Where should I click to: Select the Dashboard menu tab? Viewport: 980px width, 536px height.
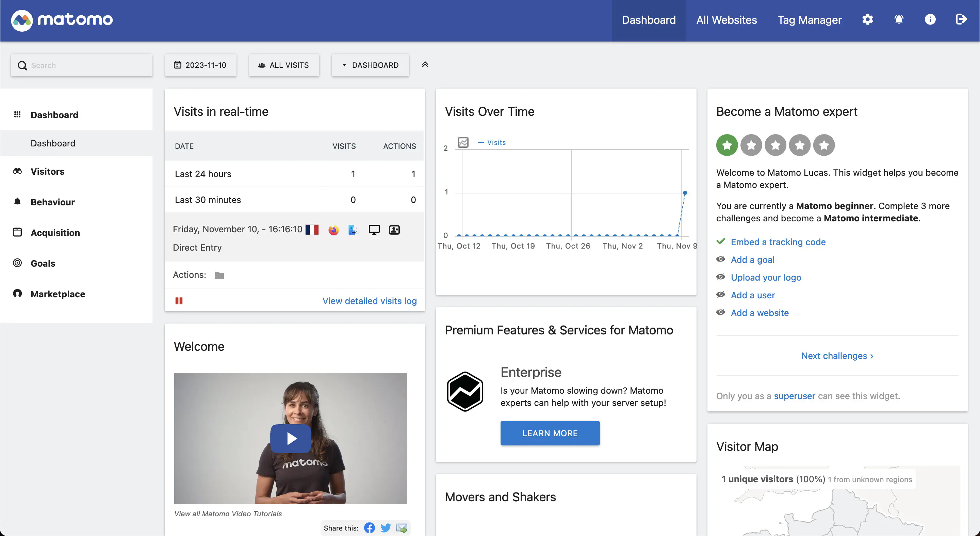click(x=648, y=19)
